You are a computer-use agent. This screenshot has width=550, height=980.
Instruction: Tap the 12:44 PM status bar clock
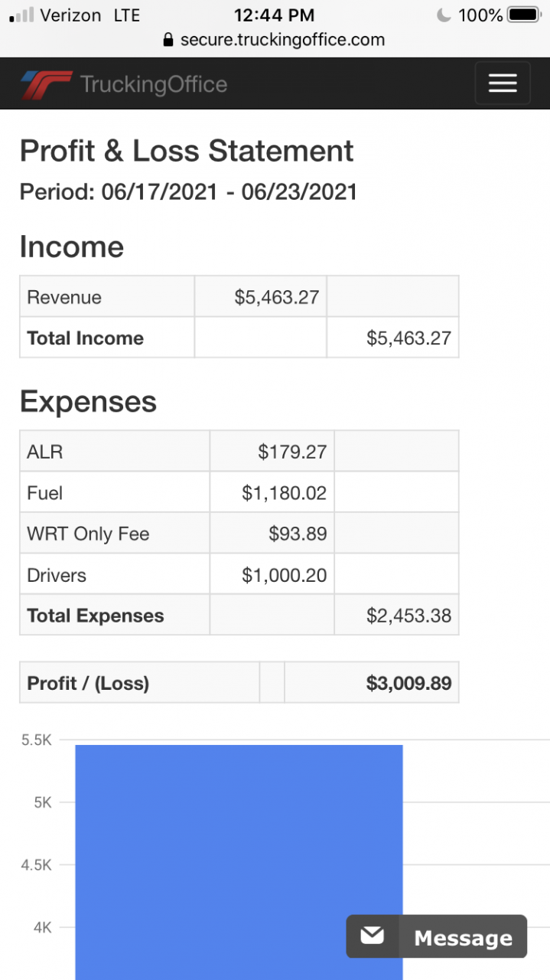click(275, 15)
